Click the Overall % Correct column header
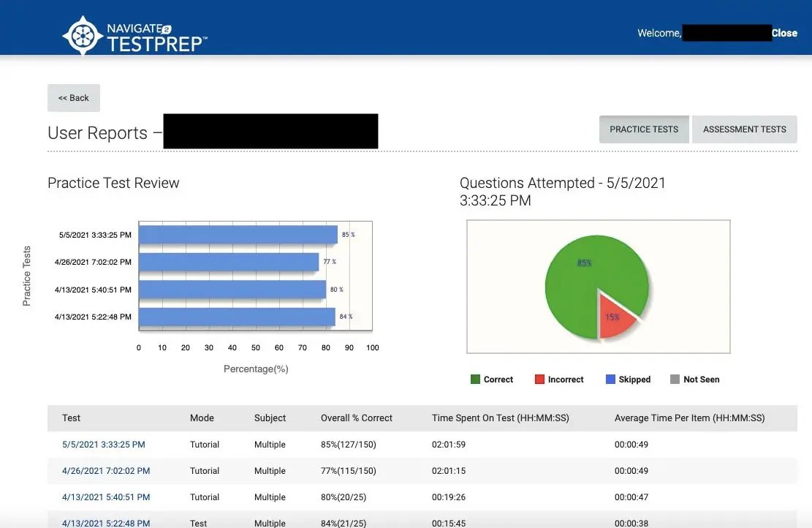This screenshot has width=812, height=528. pos(357,418)
